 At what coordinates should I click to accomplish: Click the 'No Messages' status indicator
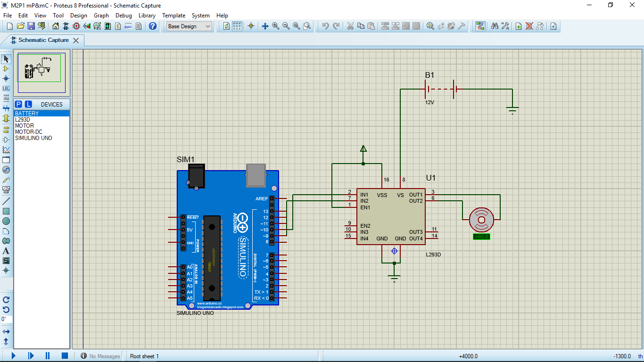100,356
